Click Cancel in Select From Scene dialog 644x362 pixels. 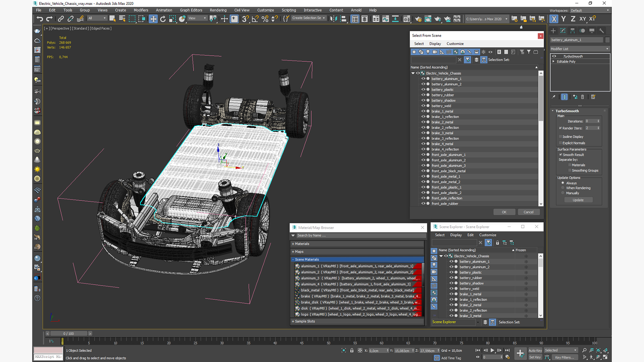(529, 212)
